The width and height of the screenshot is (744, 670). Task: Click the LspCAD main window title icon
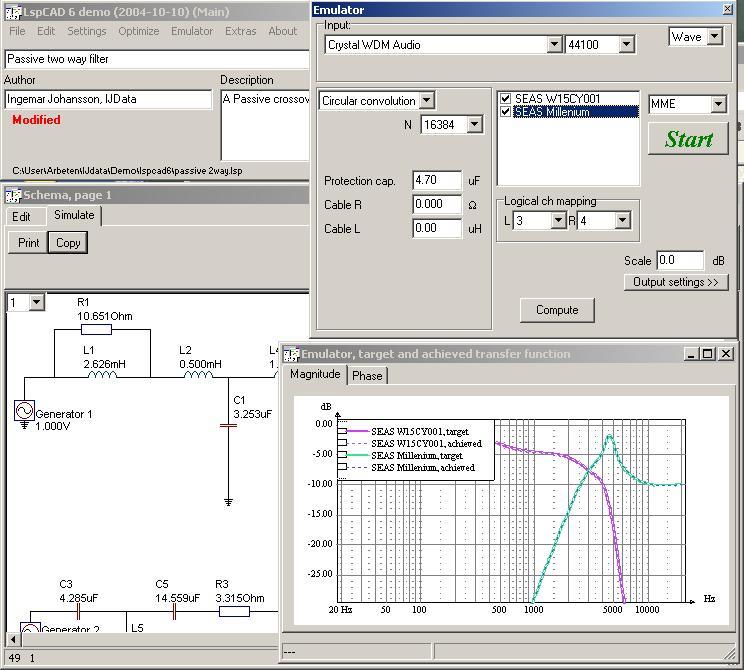[13, 12]
